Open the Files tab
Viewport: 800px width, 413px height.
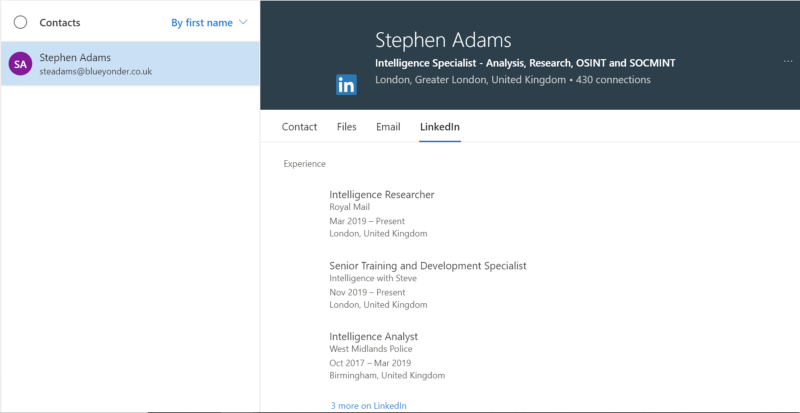coord(346,127)
